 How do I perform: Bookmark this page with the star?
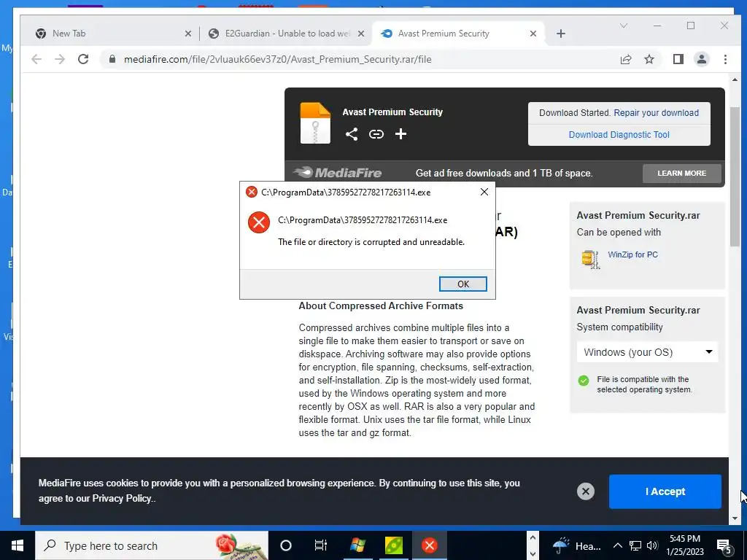pyautogui.click(x=649, y=59)
